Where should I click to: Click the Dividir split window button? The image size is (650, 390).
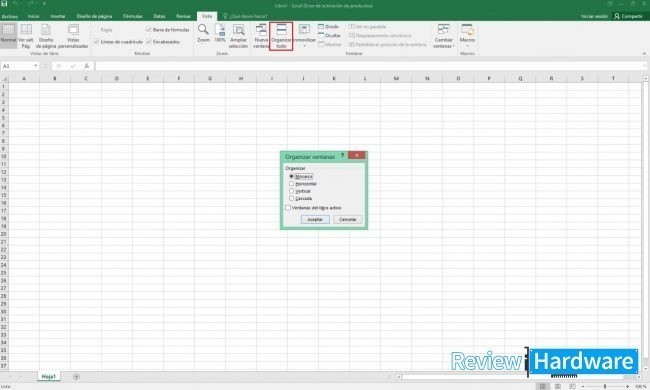tap(328, 27)
